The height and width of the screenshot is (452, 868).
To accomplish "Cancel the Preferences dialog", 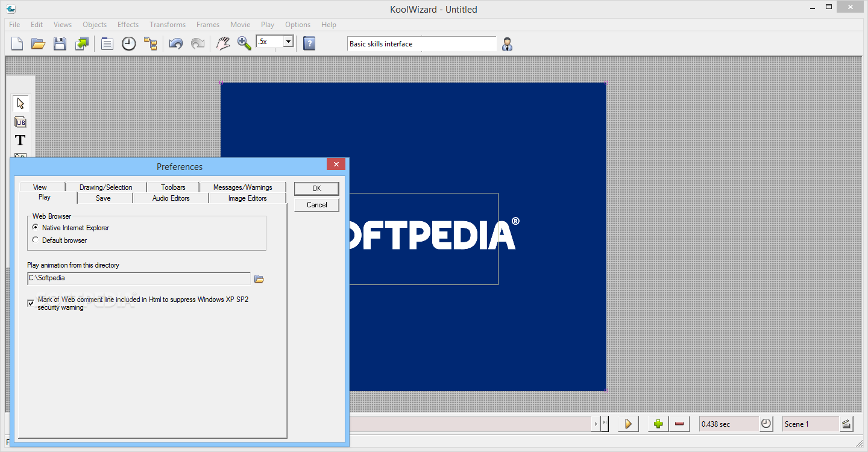I will (316, 205).
